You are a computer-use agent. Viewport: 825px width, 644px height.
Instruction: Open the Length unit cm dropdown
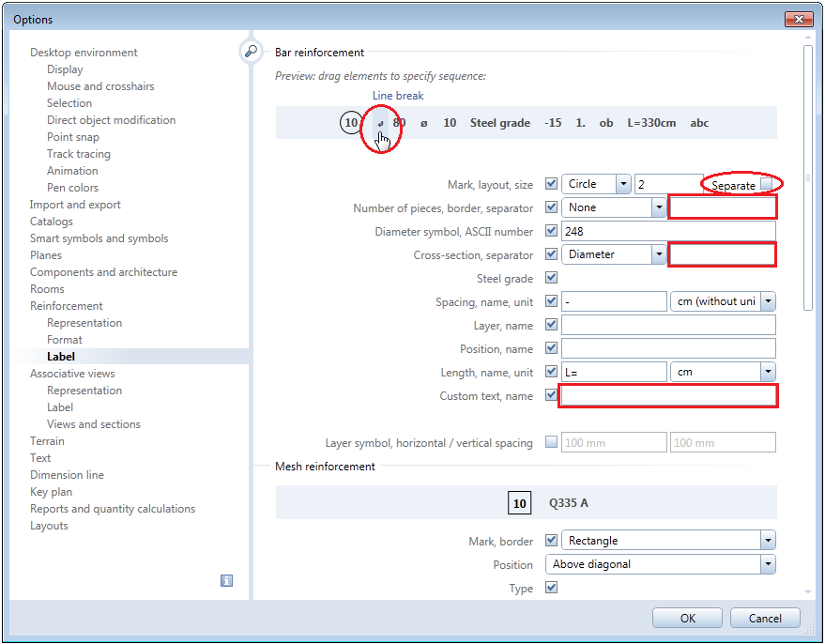[768, 372]
